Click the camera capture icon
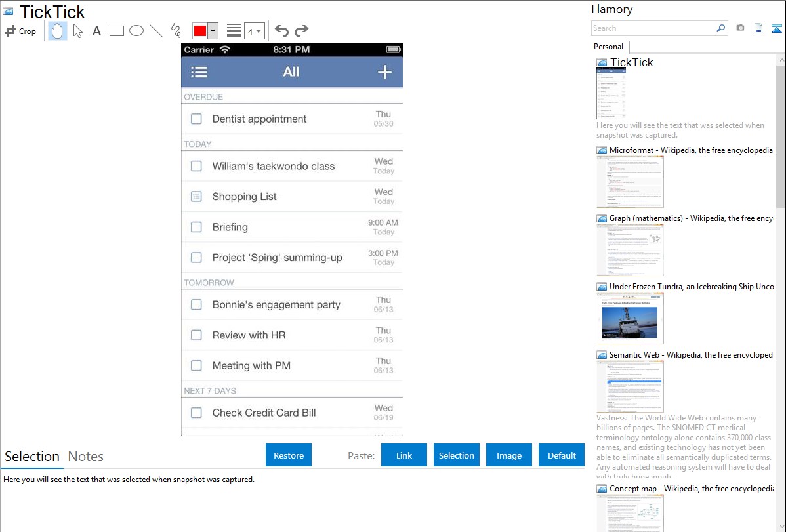The height and width of the screenshot is (532, 786). (740, 28)
